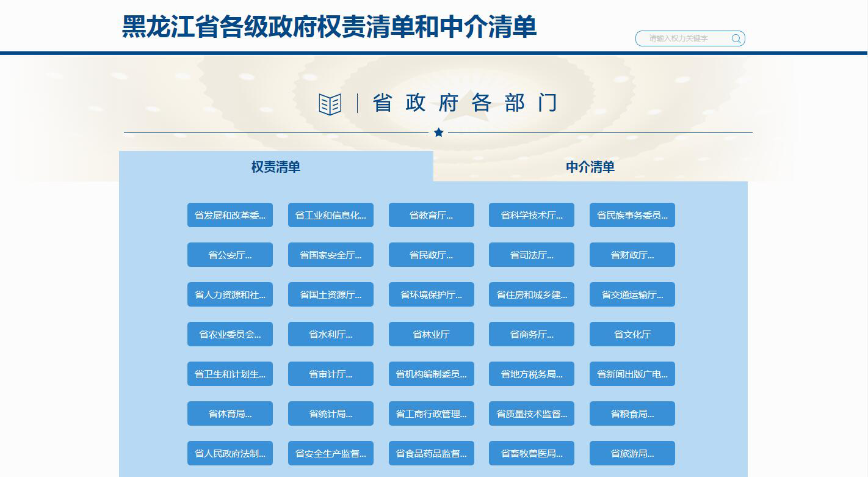Open 省国家安全厅... department
Viewport: 868px width, 477px height.
[331, 255]
